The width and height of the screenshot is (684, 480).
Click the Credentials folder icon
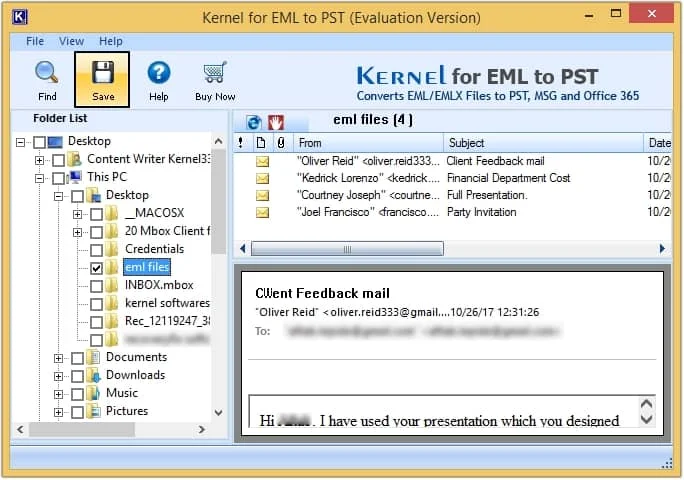[x=112, y=249]
